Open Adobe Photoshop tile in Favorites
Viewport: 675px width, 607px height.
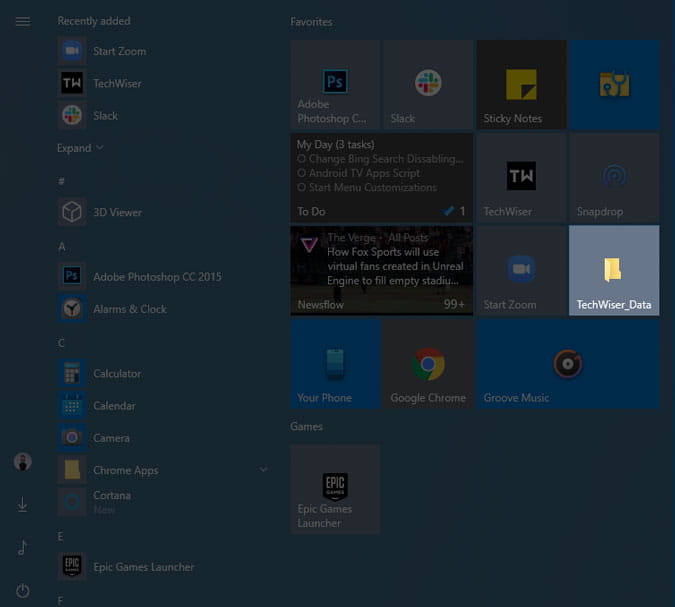[335, 85]
